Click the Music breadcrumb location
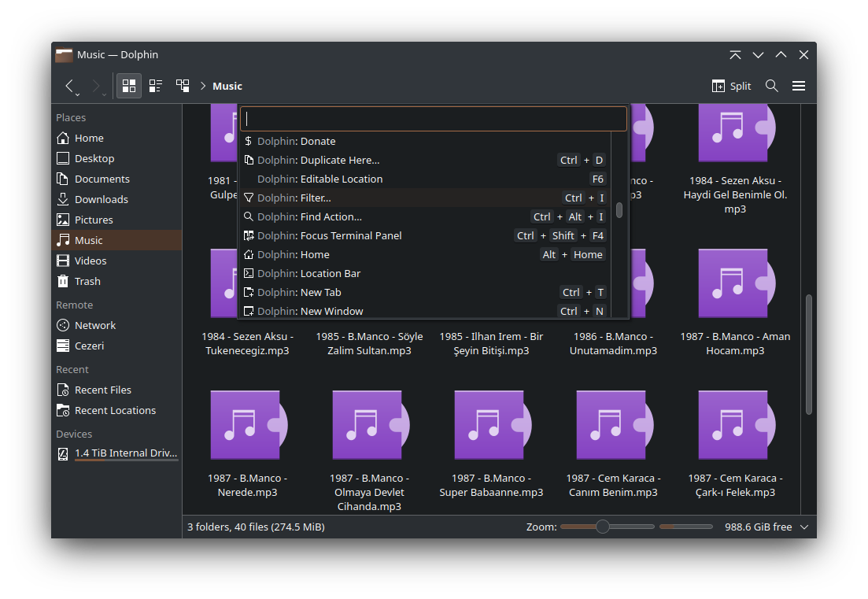Screen dimensions: 868x599 click(x=227, y=86)
